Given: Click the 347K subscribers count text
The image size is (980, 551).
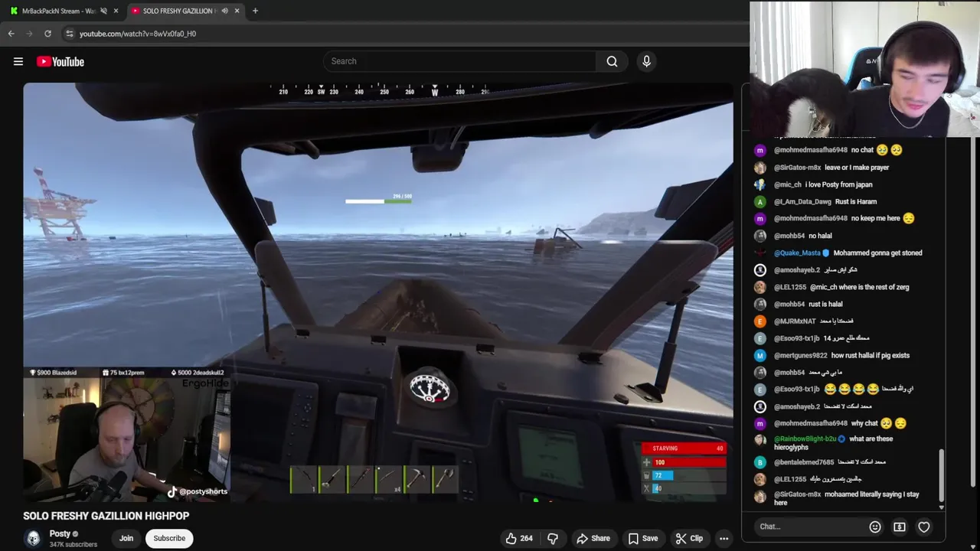Looking at the screenshot, I should pyautogui.click(x=73, y=544).
